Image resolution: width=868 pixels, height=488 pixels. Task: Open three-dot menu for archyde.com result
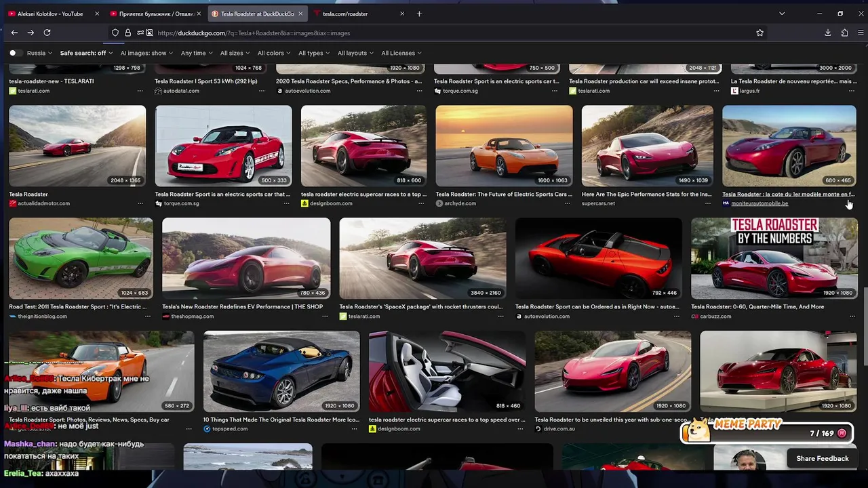coord(568,203)
